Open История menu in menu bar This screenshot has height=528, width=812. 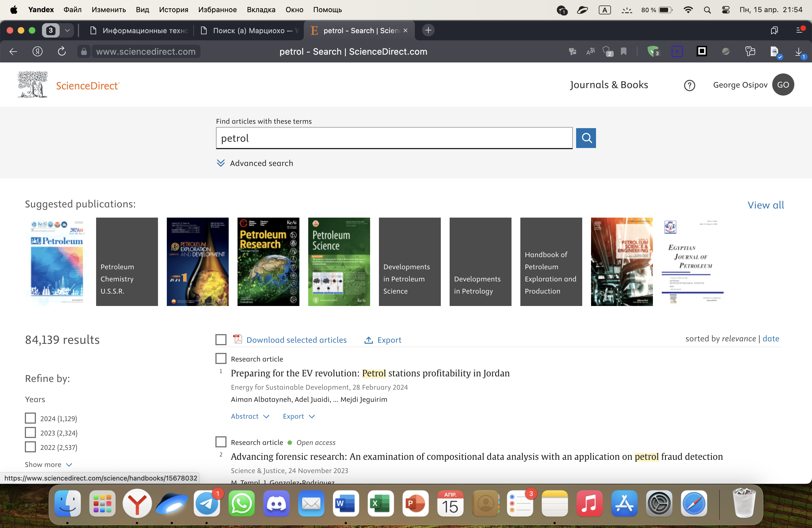pyautogui.click(x=173, y=10)
